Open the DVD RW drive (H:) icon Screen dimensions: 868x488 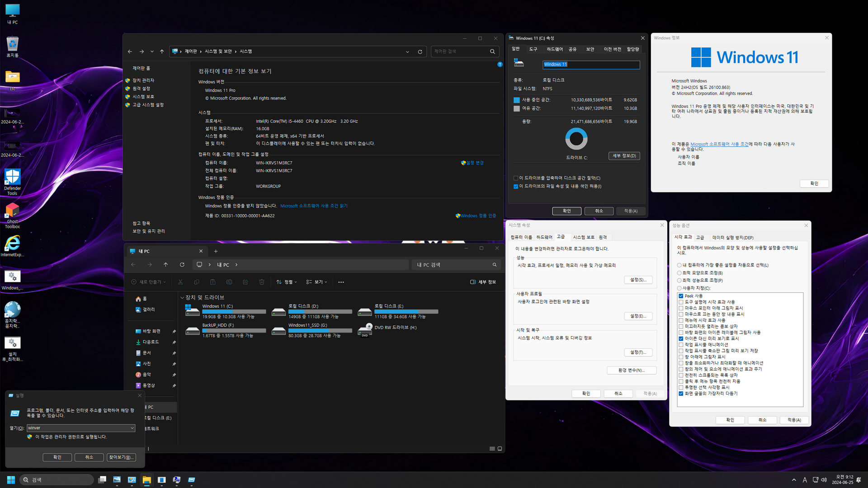click(x=365, y=329)
